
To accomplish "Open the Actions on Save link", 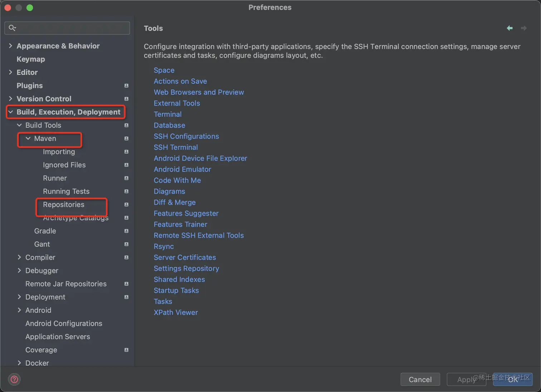I will pos(180,81).
